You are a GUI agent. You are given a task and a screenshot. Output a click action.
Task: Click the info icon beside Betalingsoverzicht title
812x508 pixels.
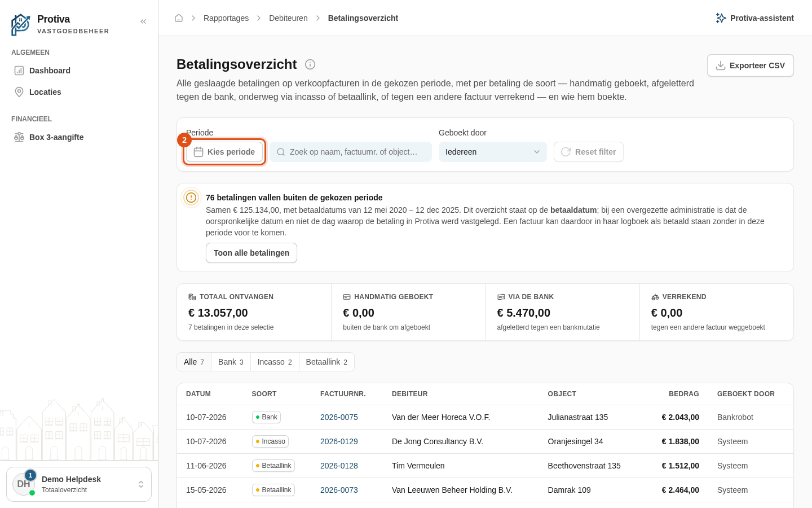pyautogui.click(x=310, y=64)
